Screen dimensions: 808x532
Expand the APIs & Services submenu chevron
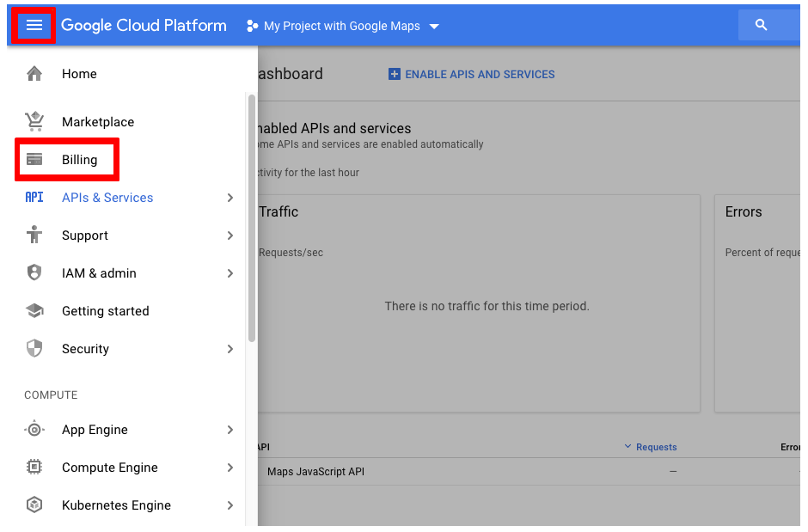[230, 198]
